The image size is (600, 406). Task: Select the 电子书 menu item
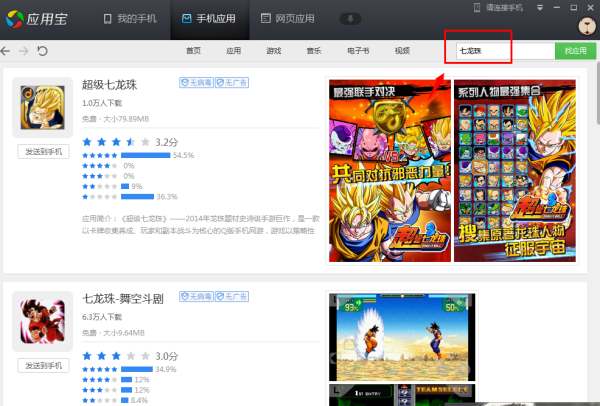(x=358, y=51)
